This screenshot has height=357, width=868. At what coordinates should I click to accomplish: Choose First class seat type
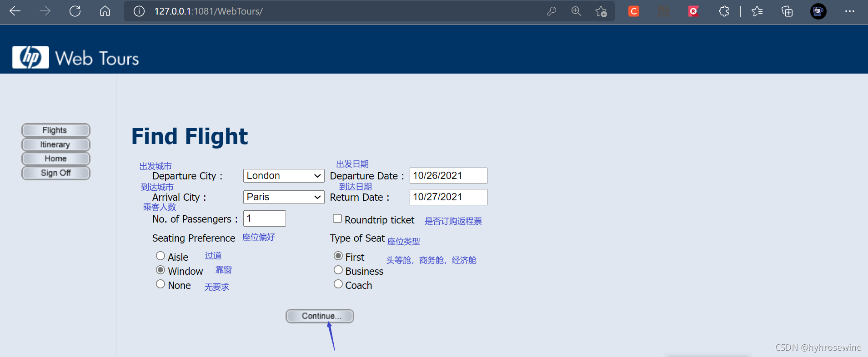[x=338, y=256]
